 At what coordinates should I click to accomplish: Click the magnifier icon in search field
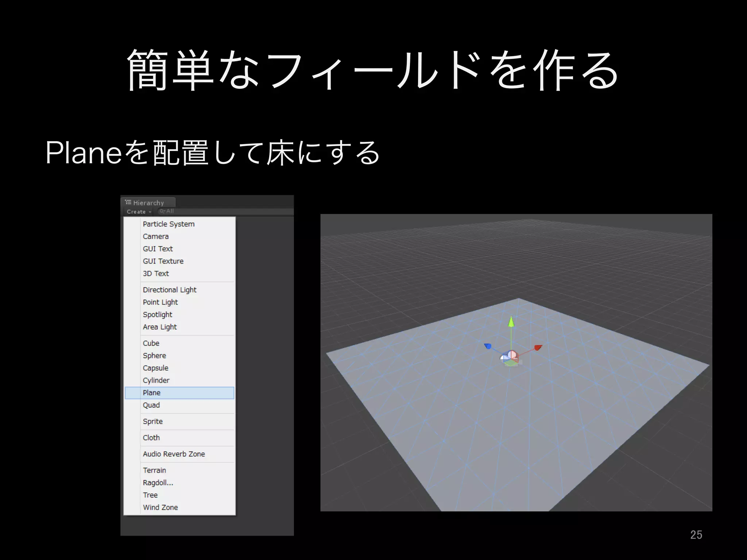click(162, 211)
